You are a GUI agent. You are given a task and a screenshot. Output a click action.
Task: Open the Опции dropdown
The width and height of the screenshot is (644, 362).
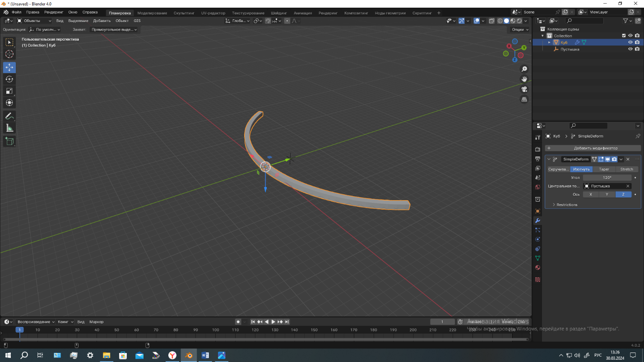pyautogui.click(x=520, y=29)
